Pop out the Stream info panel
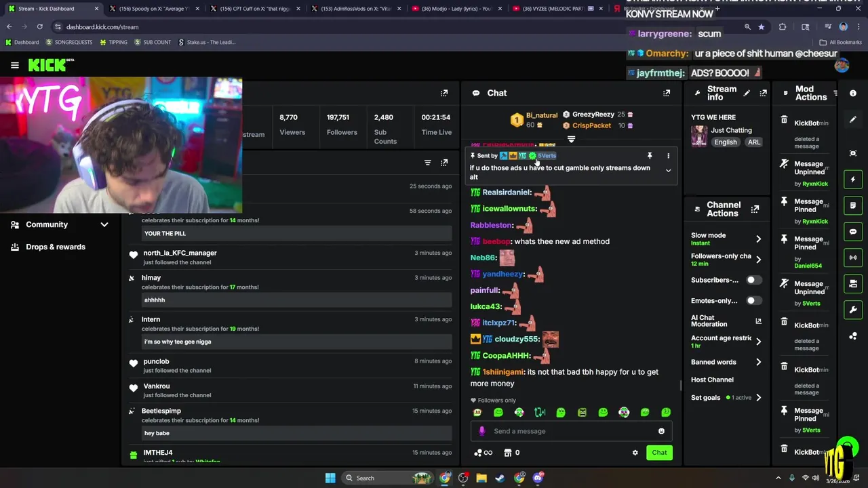 pos(763,93)
